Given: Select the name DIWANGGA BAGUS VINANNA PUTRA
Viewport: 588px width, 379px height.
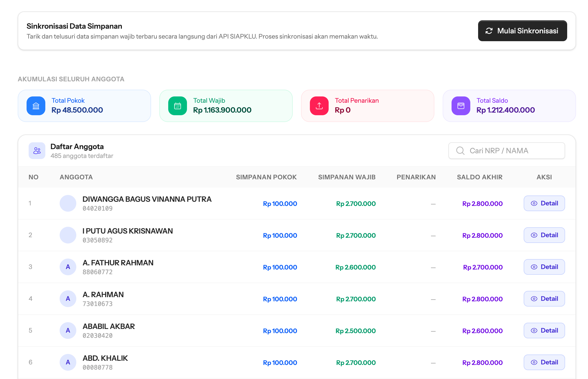Looking at the screenshot, I should tap(147, 199).
